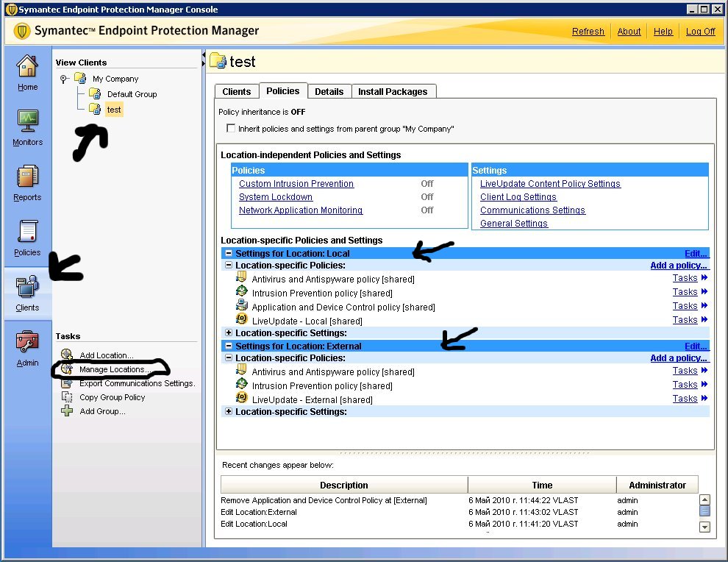
Task: Click the test group folder icon in tree
Action: pos(95,109)
